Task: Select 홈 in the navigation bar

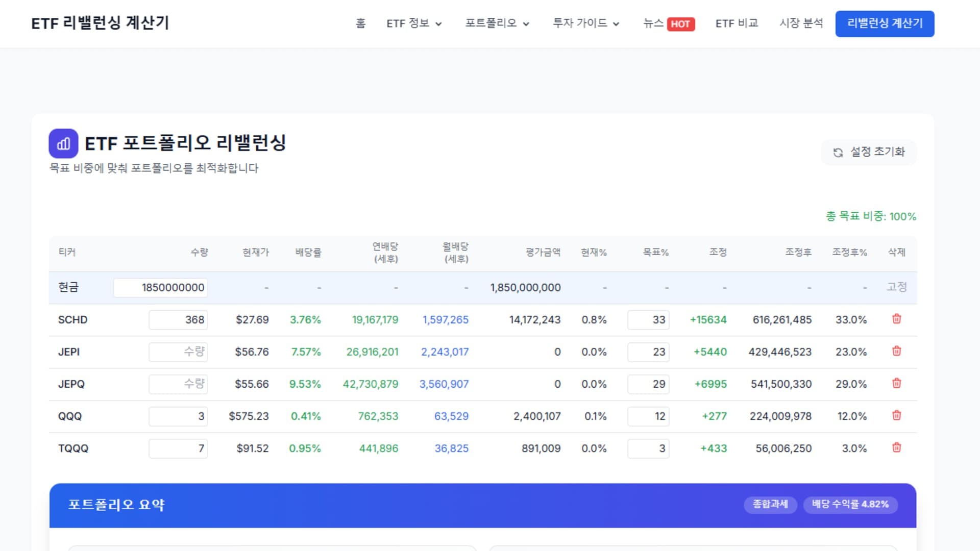Action: (360, 23)
